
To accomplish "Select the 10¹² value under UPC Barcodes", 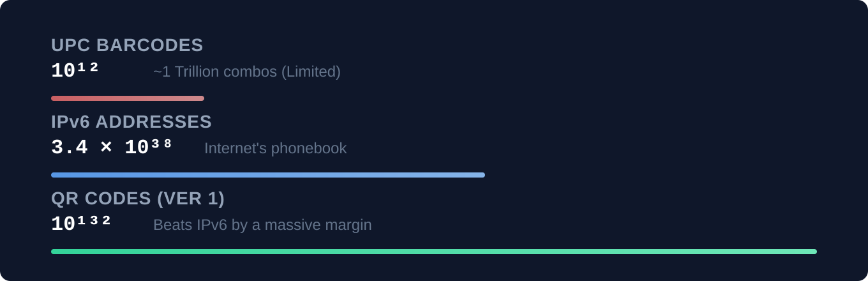I will point(74,71).
